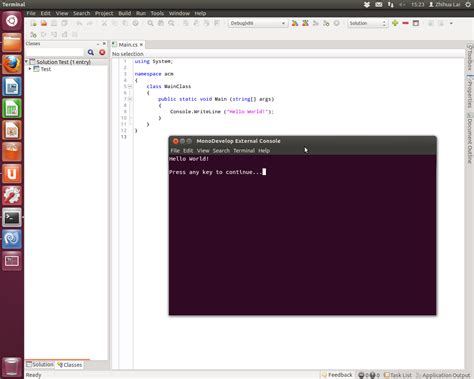Click the Run with gears icon
This screenshot has width=474, height=379.
326,23
